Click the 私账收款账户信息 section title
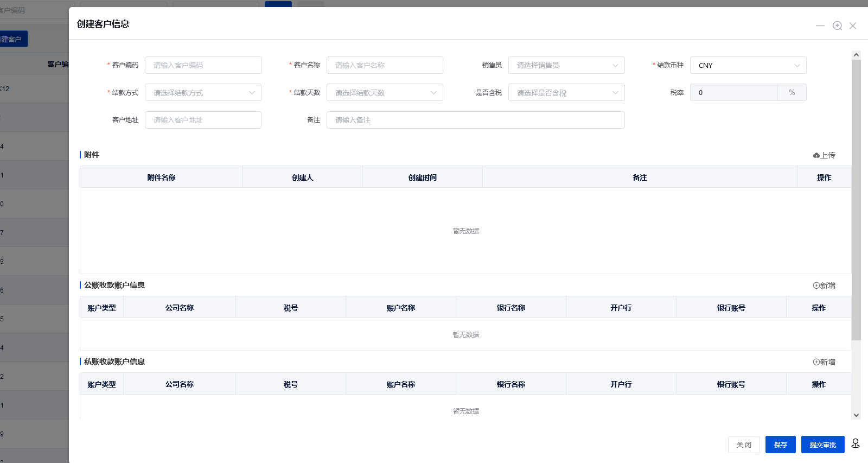 pyautogui.click(x=114, y=361)
